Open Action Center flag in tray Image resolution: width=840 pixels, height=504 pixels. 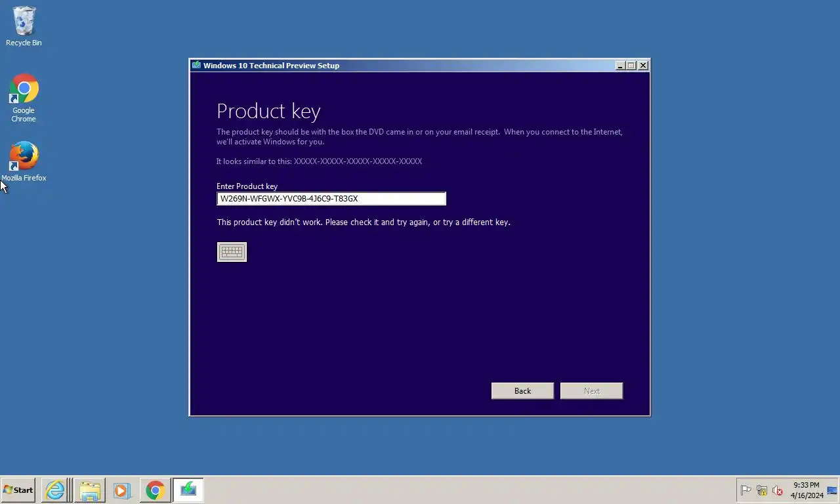[745, 490]
